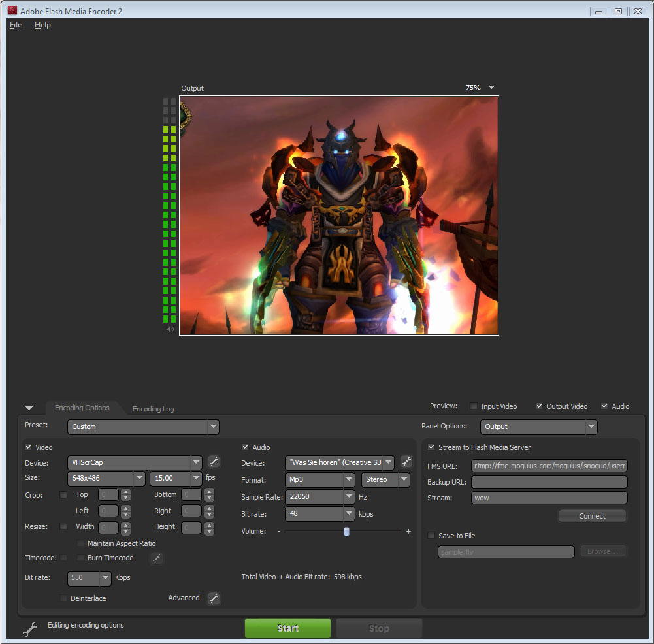
Task: Click Total Video + Audio Bit rate text
Action: 301,577
